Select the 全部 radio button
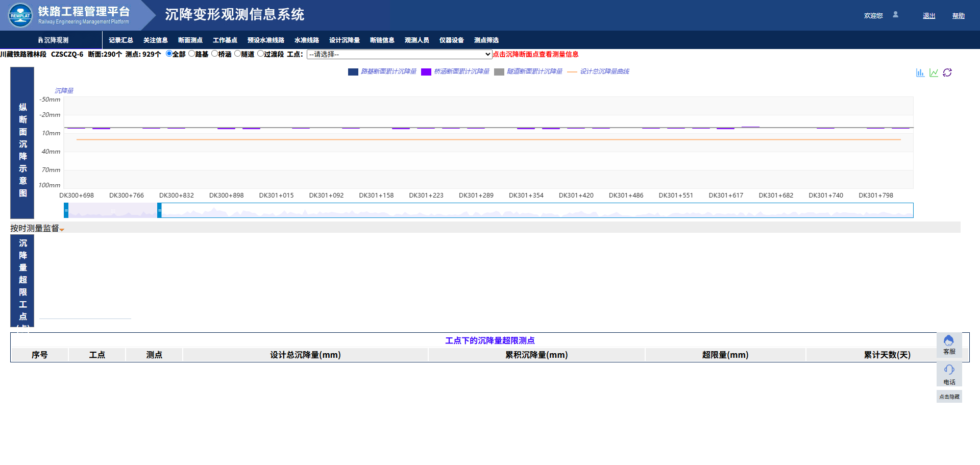This screenshot has width=980, height=465. click(x=169, y=54)
